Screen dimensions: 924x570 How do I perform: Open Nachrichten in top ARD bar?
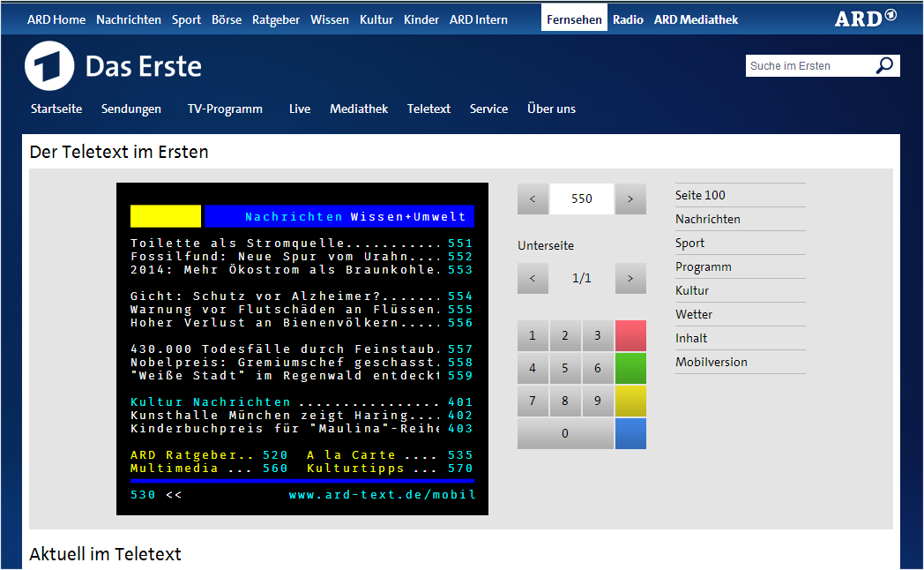[x=129, y=19]
